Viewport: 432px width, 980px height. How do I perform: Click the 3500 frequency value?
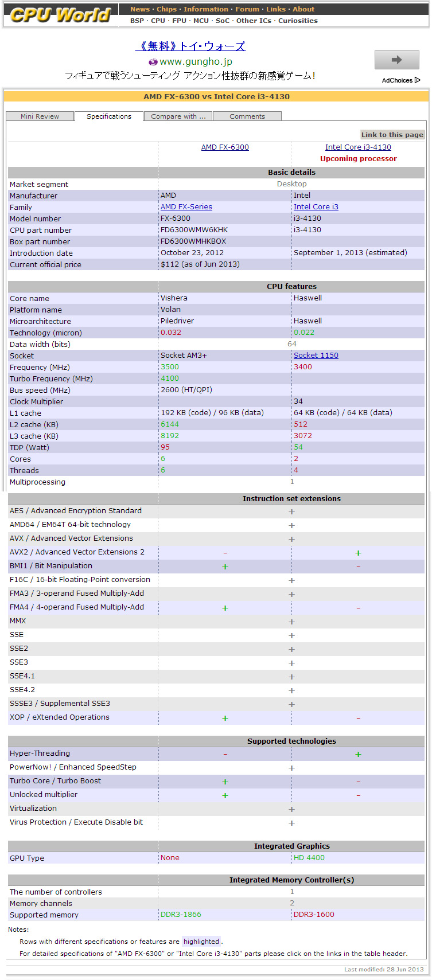click(x=170, y=367)
